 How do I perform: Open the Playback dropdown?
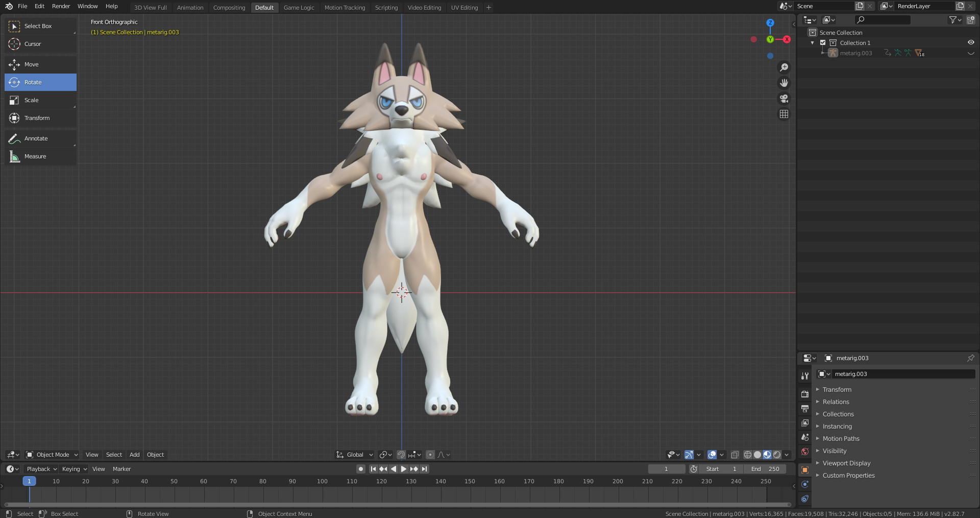click(x=41, y=469)
